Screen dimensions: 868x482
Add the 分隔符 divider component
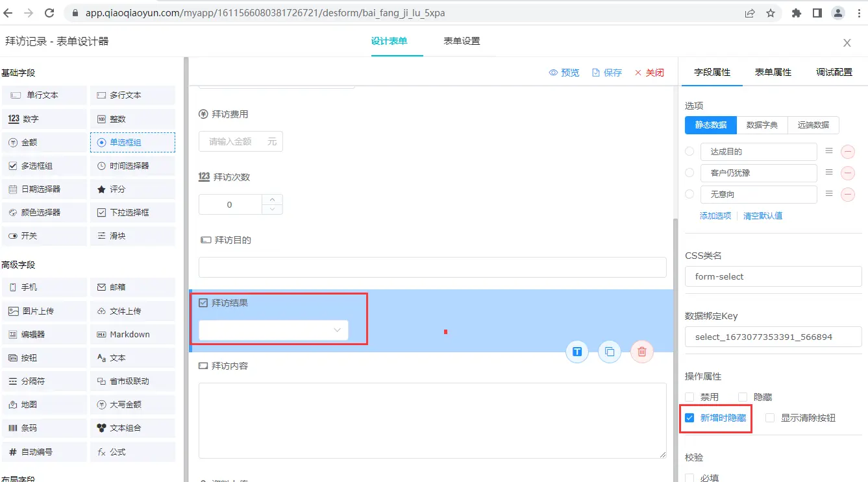(44, 381)
